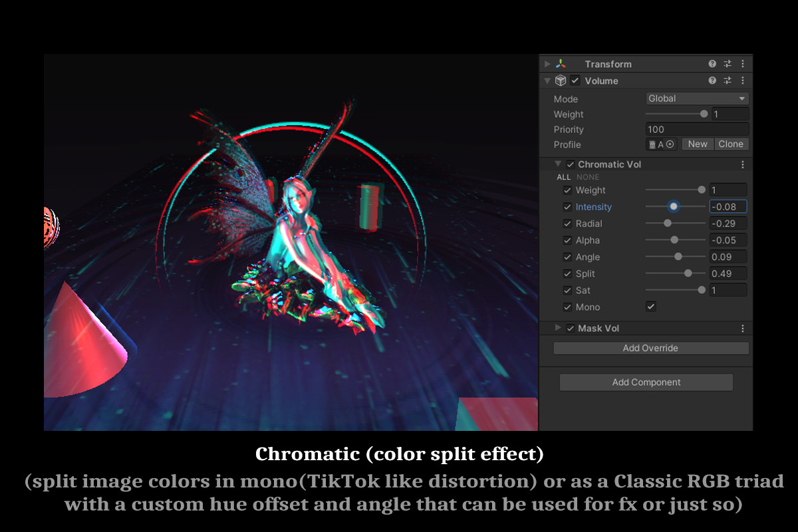Image resolution: width=798 pixels, height=532 pixels.
Task: Uncheck the Mono property
Action: pos(650,307)
